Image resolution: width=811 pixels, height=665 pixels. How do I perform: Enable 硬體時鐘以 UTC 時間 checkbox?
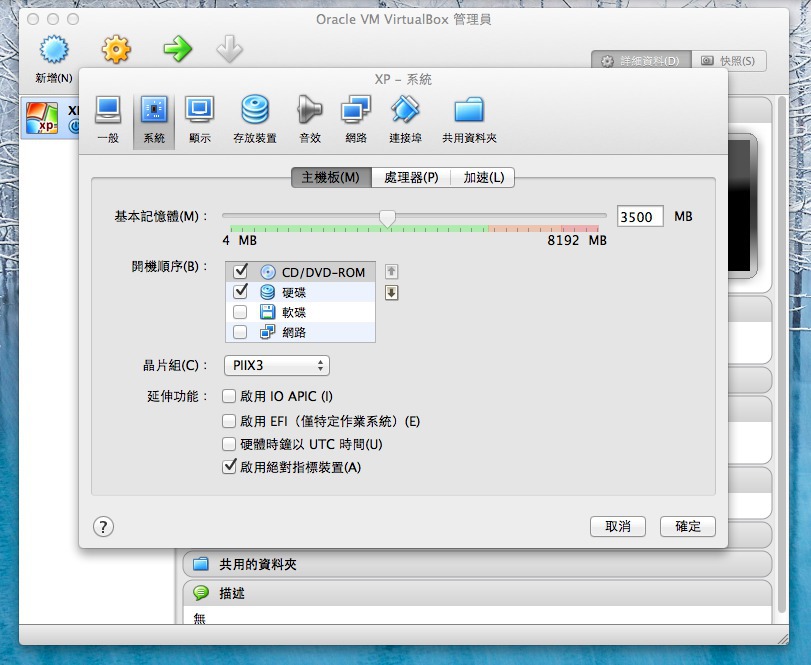pos(229,444)
